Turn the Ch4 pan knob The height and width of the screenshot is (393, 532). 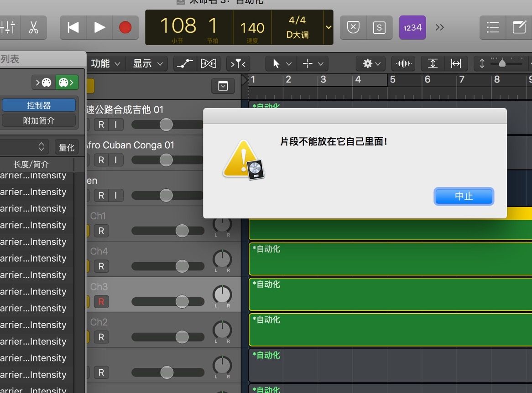tap(222, 259)
